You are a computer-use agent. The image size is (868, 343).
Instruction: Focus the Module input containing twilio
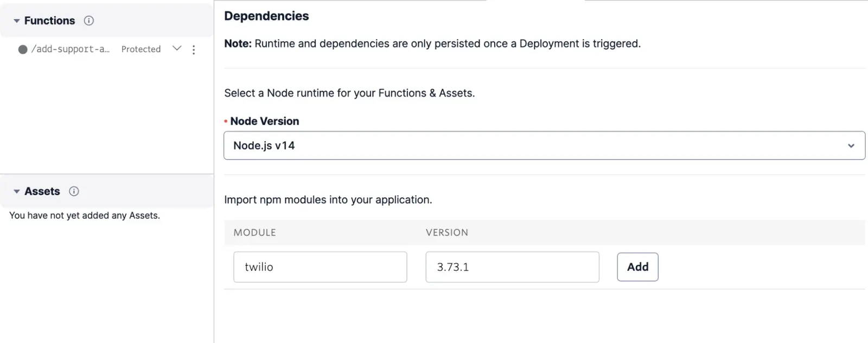(x=320, y=267)
